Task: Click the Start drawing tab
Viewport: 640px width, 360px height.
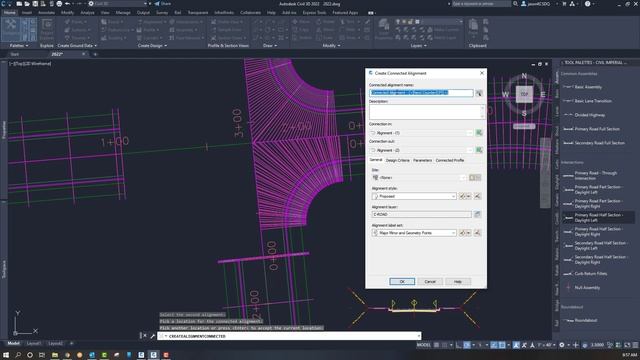Action: [x=15, y=54]
